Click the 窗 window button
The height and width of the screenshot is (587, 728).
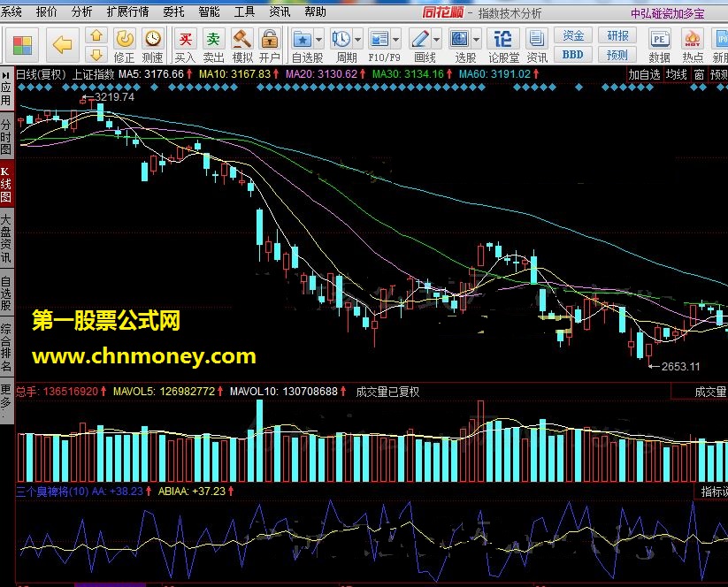click(699, 74)
